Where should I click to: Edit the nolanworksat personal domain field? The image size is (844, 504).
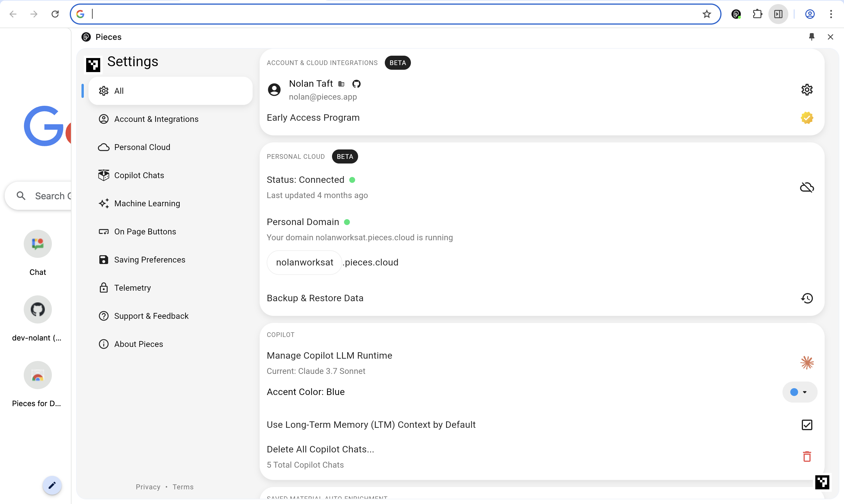304,262
